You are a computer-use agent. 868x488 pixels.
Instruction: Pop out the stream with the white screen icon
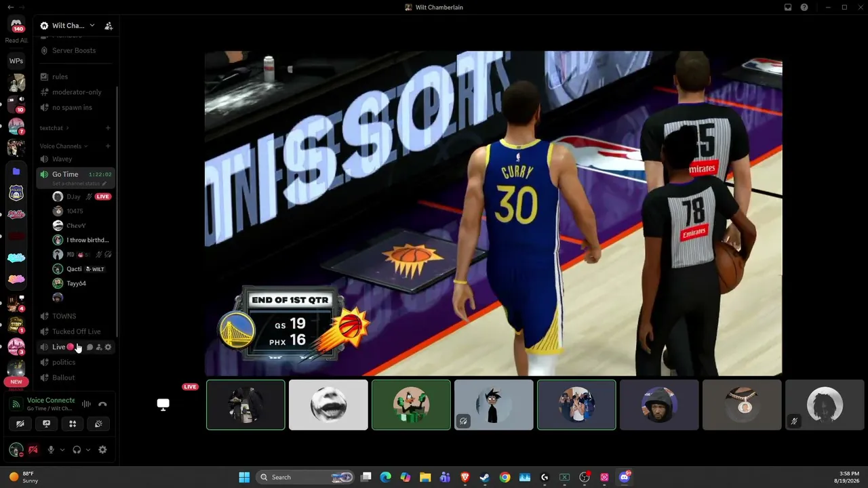(163, 405)
